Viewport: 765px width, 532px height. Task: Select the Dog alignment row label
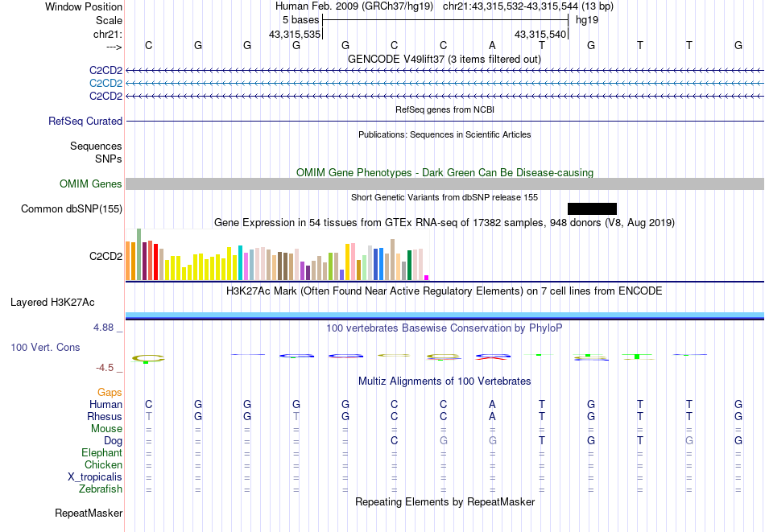(114, 441)
